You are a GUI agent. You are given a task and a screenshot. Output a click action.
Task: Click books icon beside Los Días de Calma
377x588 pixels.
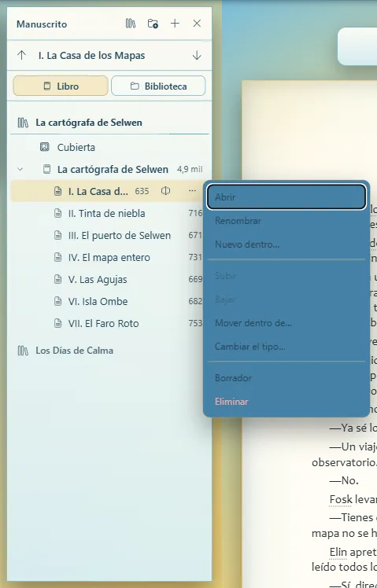[x=23, y=351]
